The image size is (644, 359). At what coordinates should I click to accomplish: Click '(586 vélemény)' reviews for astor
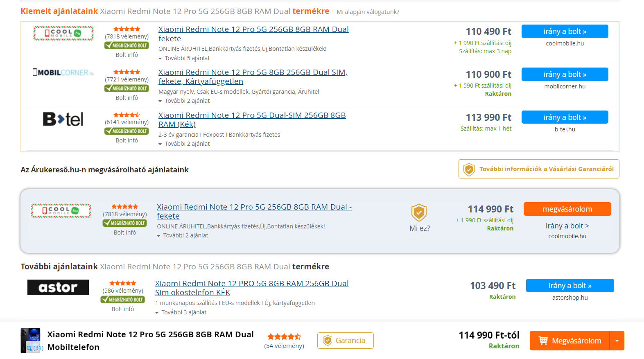click(x=122, y=291)
